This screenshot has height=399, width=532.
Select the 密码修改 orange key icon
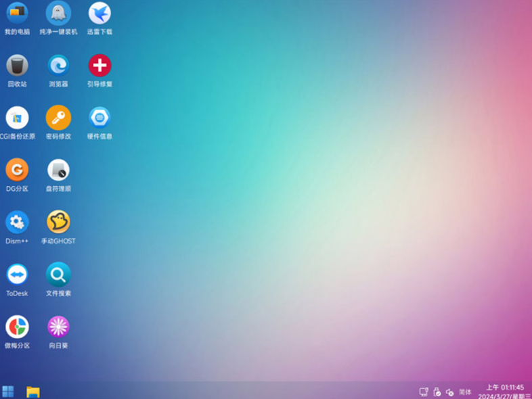(x=58, y=118)
